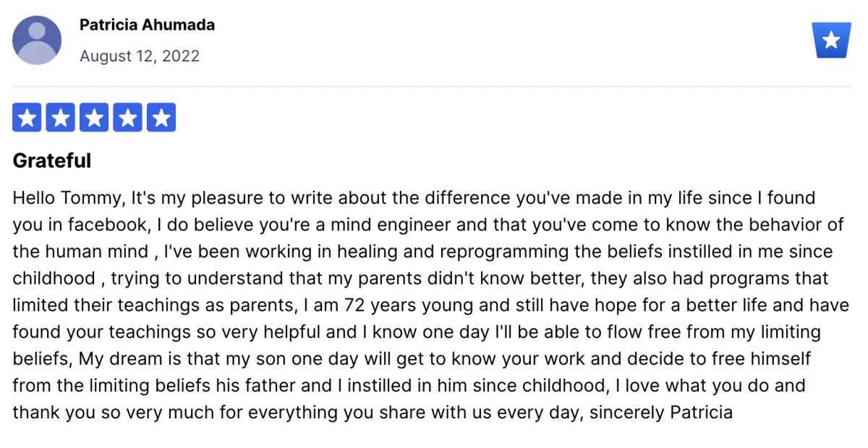Click the fifth rating star
Viewport: 868px width, 448px height.
[161, 118]
